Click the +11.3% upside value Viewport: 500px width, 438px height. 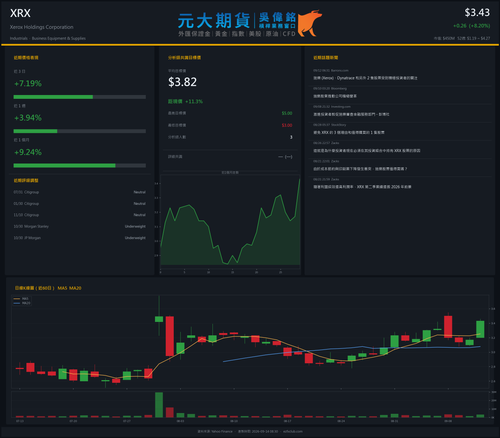pyautogui.click(x=194, y=101)
